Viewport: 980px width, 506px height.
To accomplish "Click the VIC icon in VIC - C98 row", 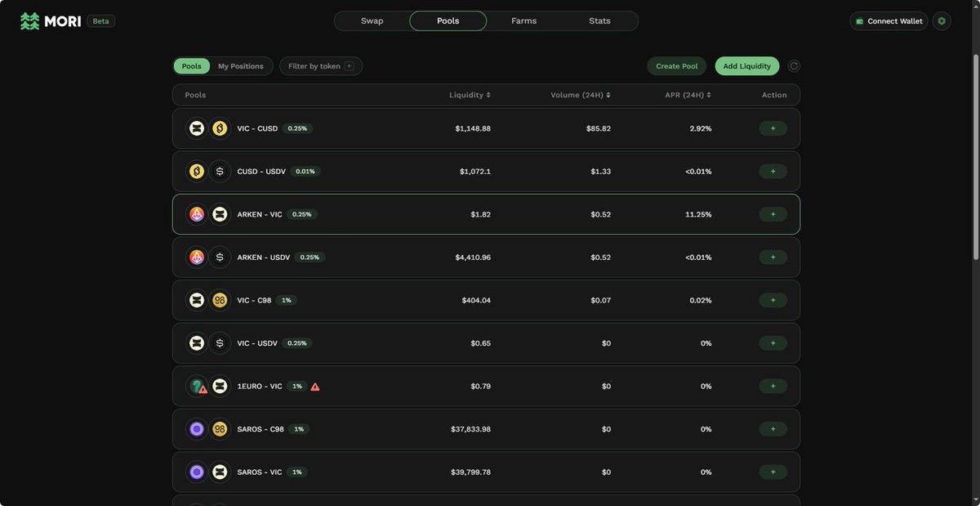I will (197, 300).
